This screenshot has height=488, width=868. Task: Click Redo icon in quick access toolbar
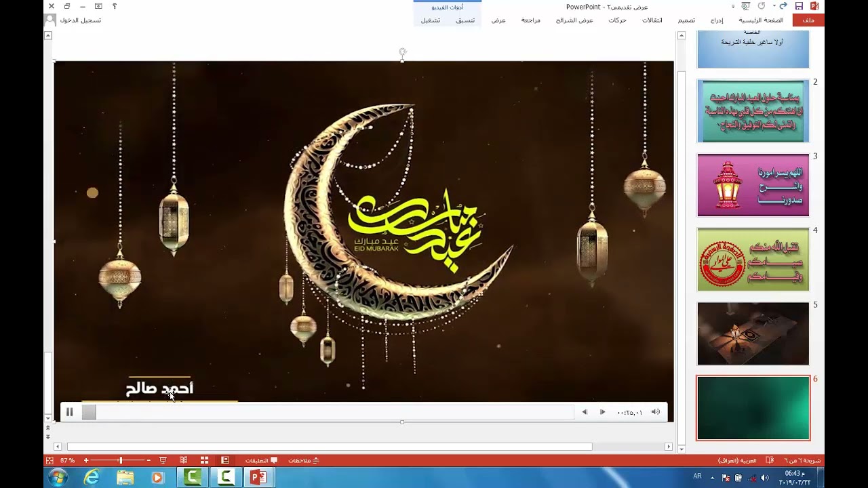click(x=762, y=6)
